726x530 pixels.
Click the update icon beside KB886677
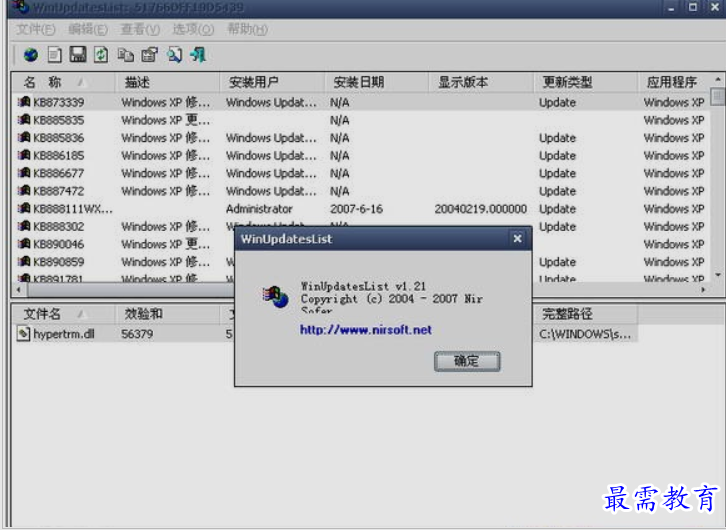coord(24,173)
